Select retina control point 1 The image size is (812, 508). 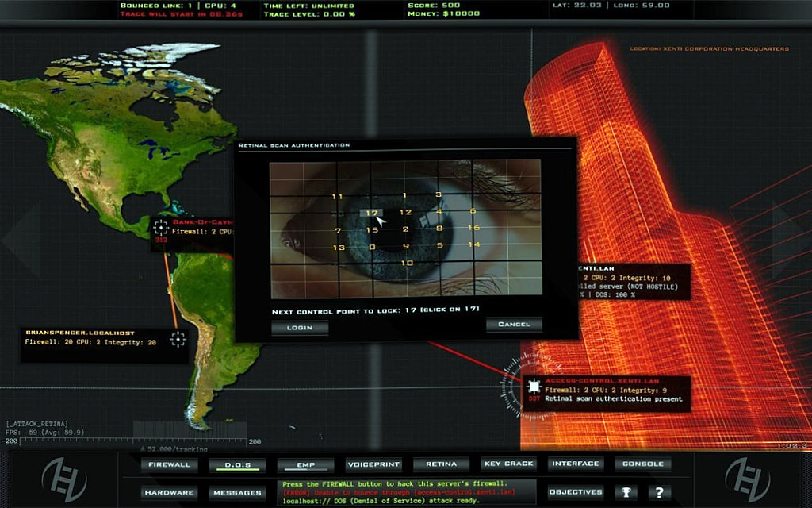[x=405, y=195]
